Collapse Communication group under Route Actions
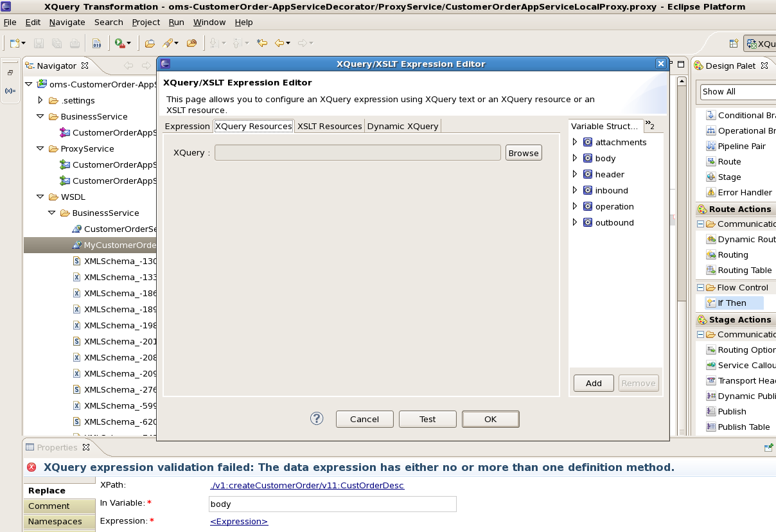 pos(701,224)
